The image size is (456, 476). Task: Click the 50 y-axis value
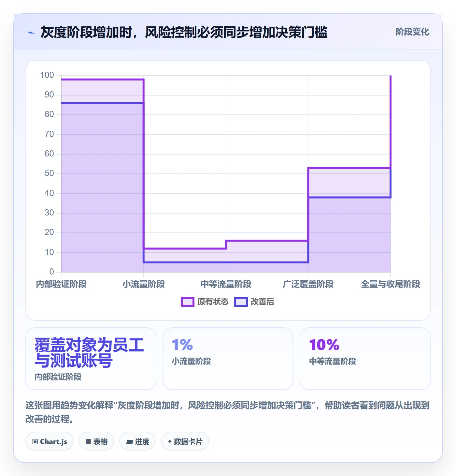click(49, 173)
